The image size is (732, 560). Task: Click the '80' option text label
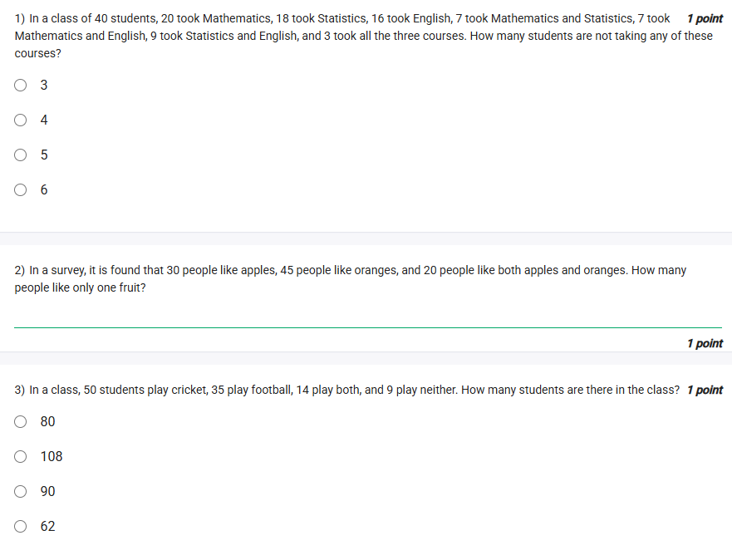coord(48,421)
